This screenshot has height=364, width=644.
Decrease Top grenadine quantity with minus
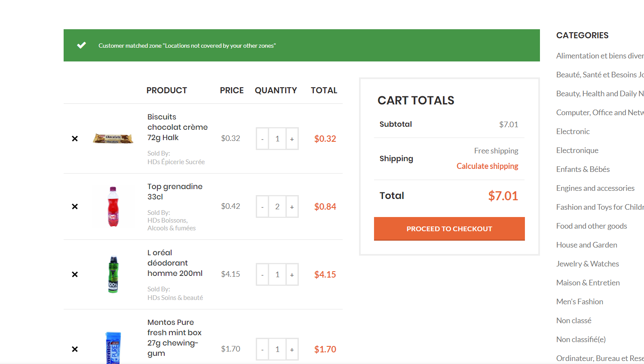tap(262, 207)
